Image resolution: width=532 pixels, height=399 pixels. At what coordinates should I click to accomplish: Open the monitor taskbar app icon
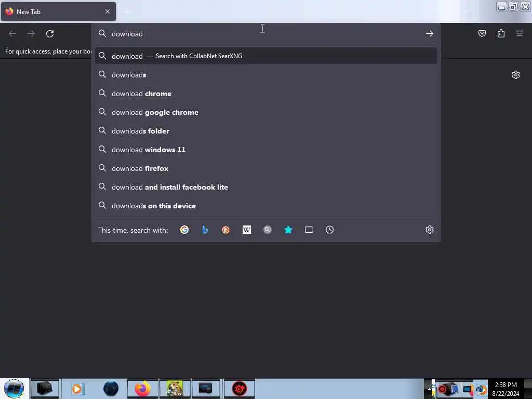[x=206, y=389]
